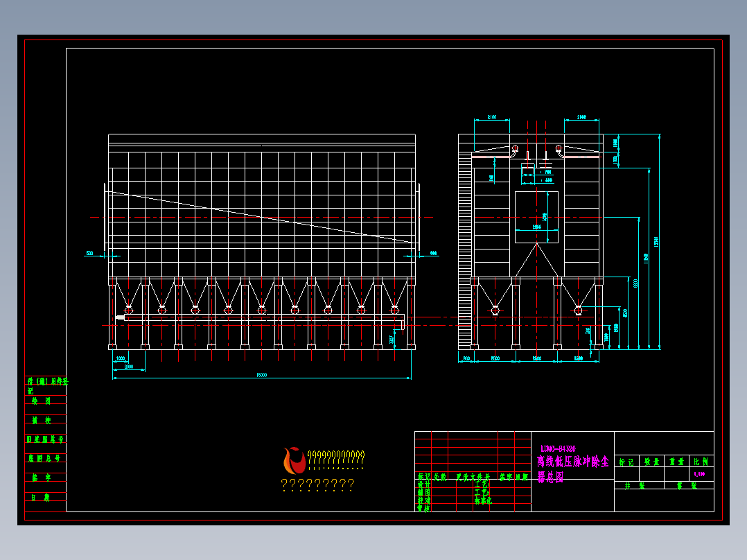Click the 旧底图总号 label in the left strip
747x560 pixels.
(x=45, y=439)
